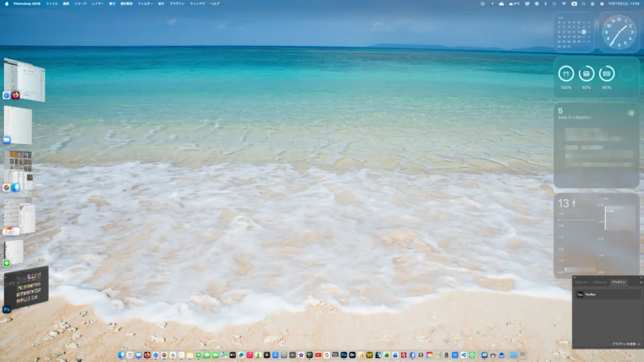The image size is (644, 362).
Task: Open Spotlight search from menu bar
Action: pos(584,4)
